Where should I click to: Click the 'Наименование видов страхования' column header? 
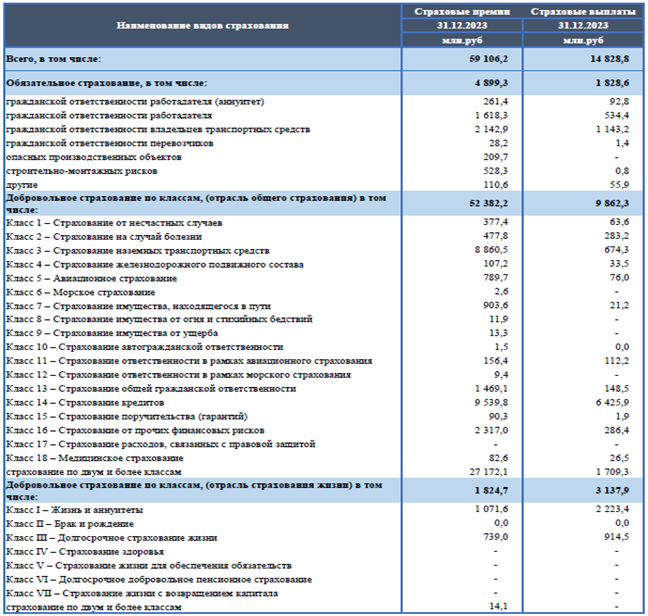point(203,24)
